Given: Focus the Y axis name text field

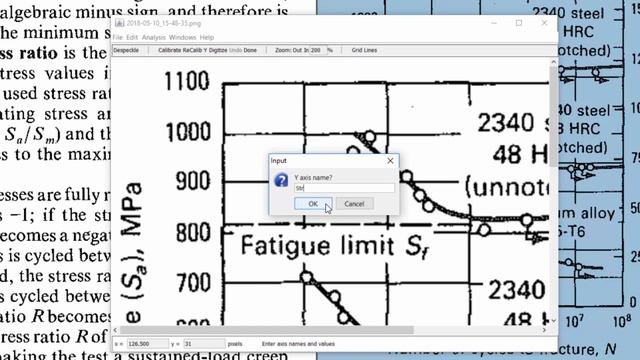Looking at the screenshot, I should 344,188.
